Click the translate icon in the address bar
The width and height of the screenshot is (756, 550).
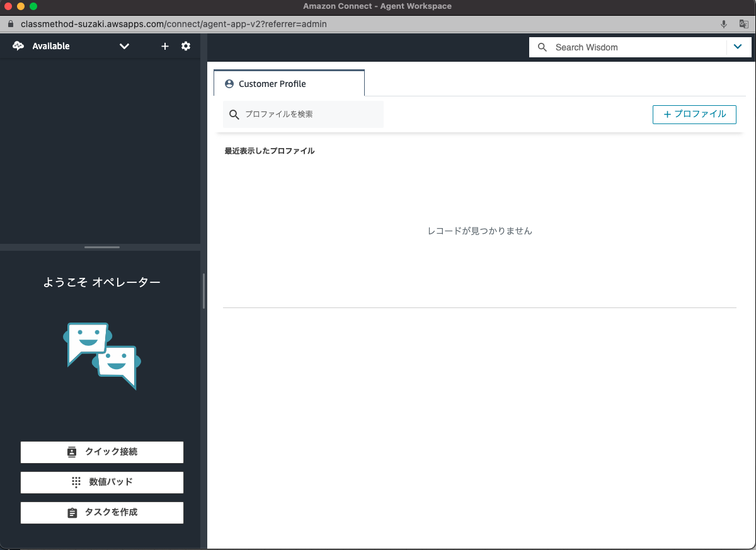(743, 24)
